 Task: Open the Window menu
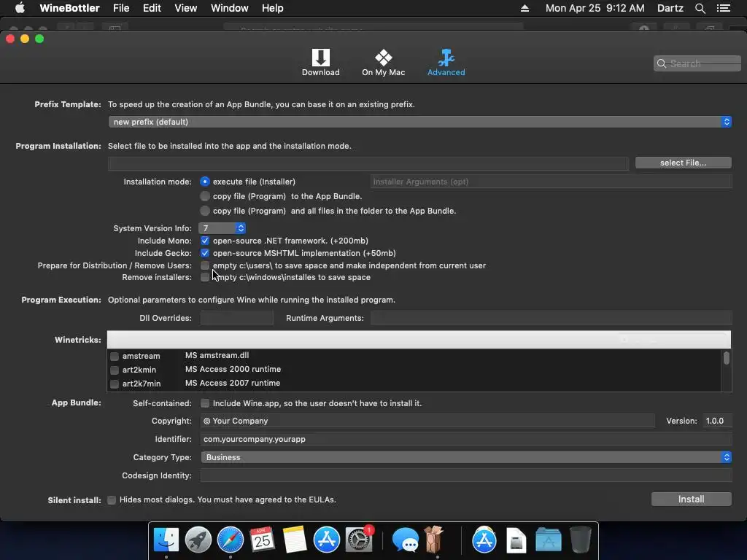pyautogui.click(x=230, y=8)
